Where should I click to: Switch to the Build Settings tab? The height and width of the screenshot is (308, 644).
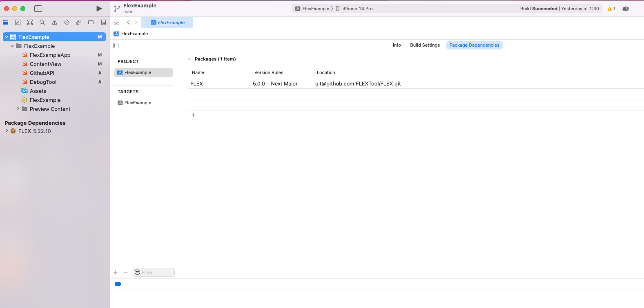(x=425, y=45)
